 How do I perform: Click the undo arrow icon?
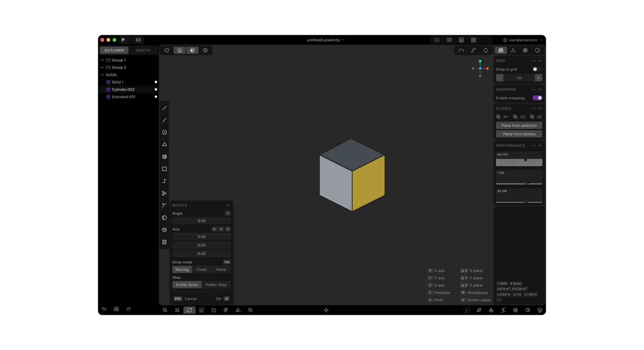click(104, 309)
